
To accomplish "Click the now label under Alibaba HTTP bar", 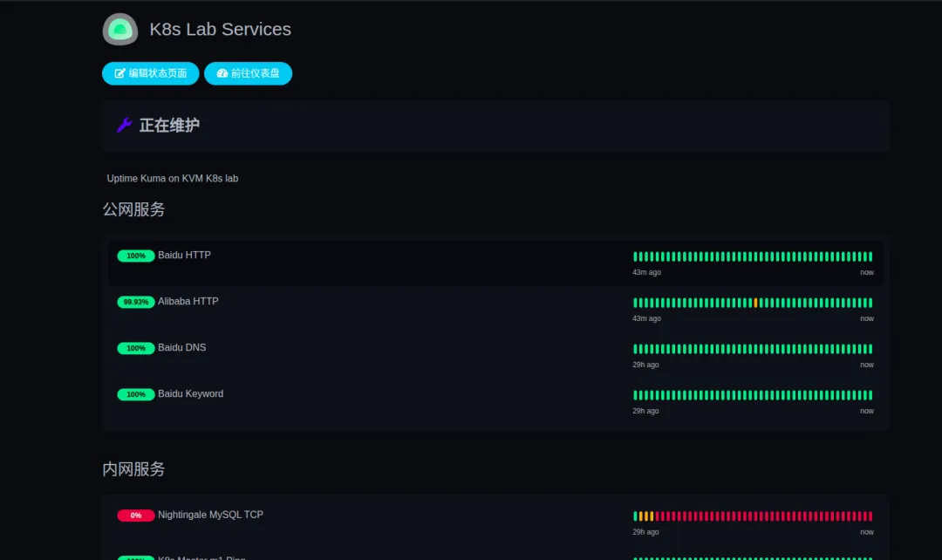I will [867, 318].
